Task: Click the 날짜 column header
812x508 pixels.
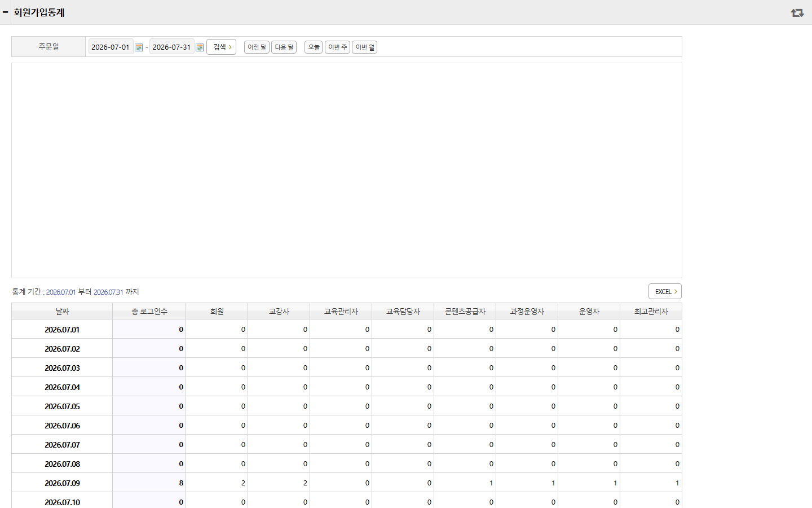Action: [x=62, y=312]
